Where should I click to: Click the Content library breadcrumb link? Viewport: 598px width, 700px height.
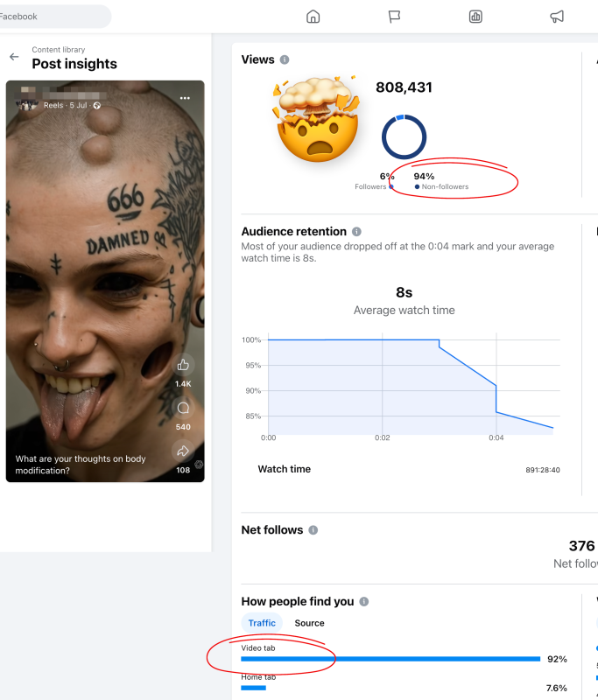click(x=58, y=50)
